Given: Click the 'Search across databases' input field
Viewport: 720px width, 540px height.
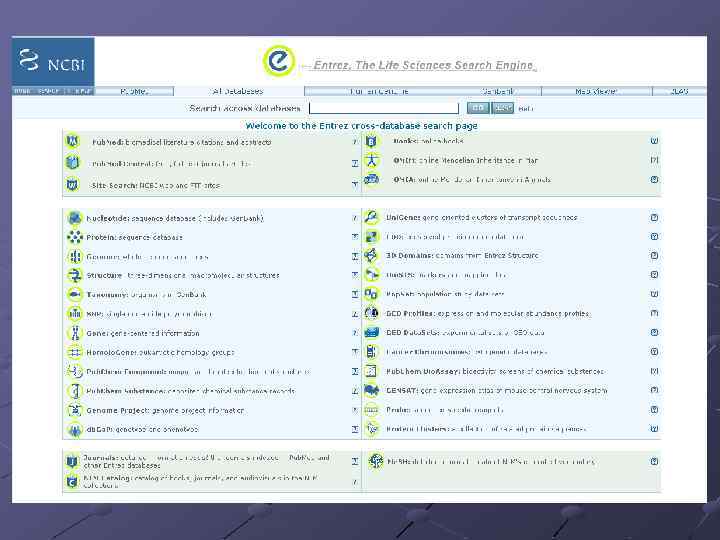Looking at the screenshot, I should click(384, 108).
